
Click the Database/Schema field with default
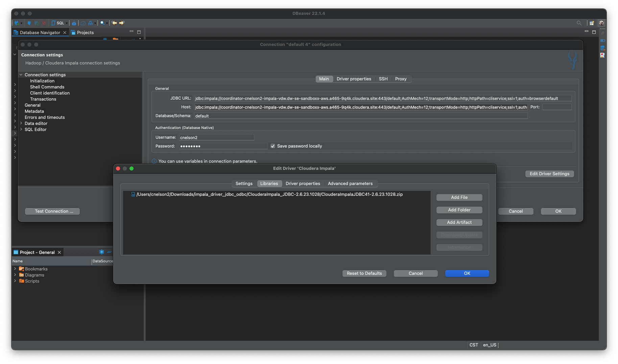pos(361,116)
